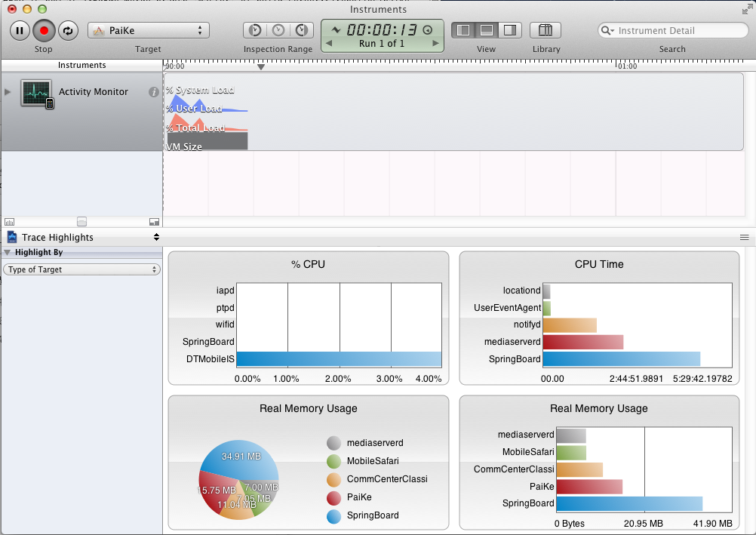The image size is (756, 535).
Task: Open the Type of Target dropdown
Action: click(x=81, y=269)
